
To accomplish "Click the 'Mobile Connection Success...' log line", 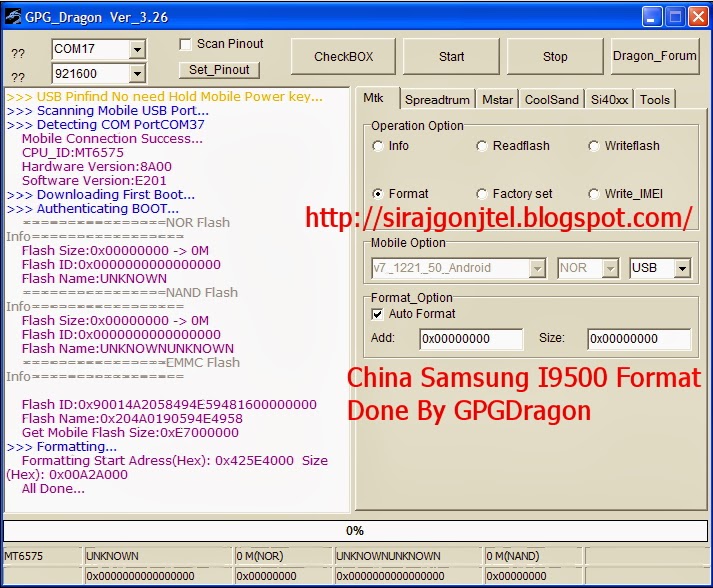I will (x=112, y=139).
